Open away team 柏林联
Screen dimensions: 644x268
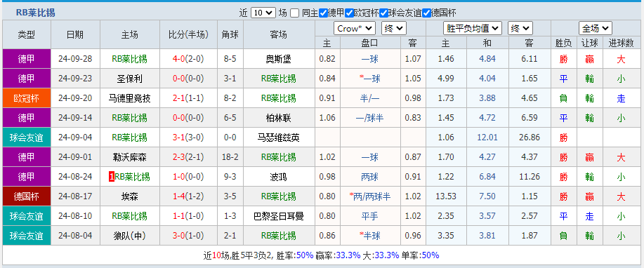coord(279,118)
